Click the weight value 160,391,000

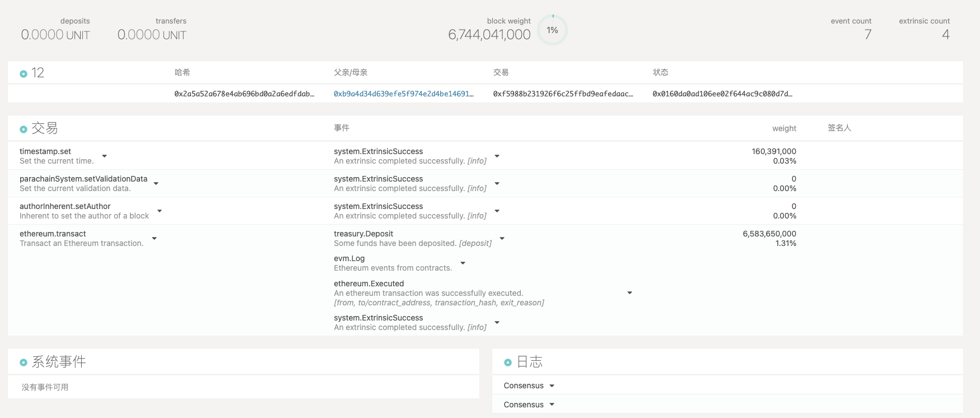774,151
